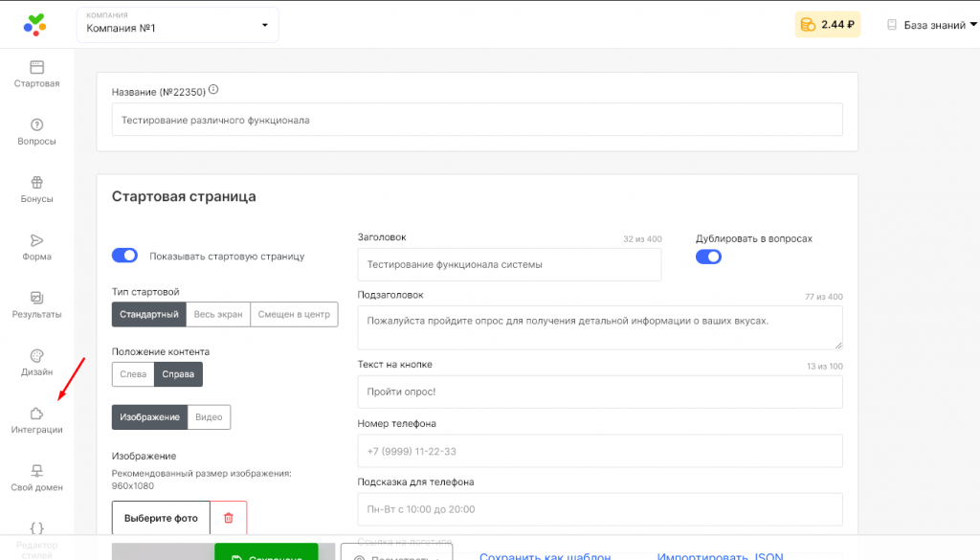Go to Бонусы gift icon

tap(36, 183)
